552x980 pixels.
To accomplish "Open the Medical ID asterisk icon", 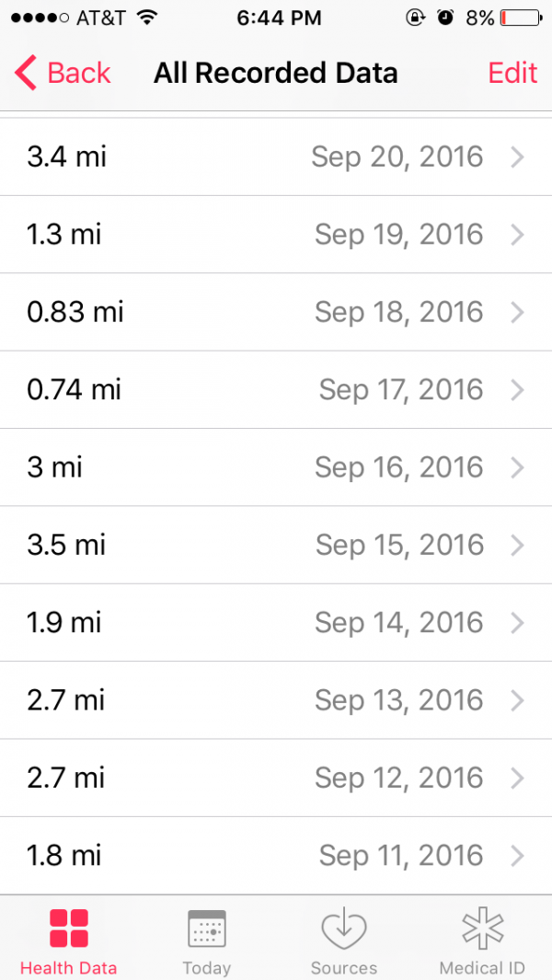I will pyautogui.click(x=482, y=928).
